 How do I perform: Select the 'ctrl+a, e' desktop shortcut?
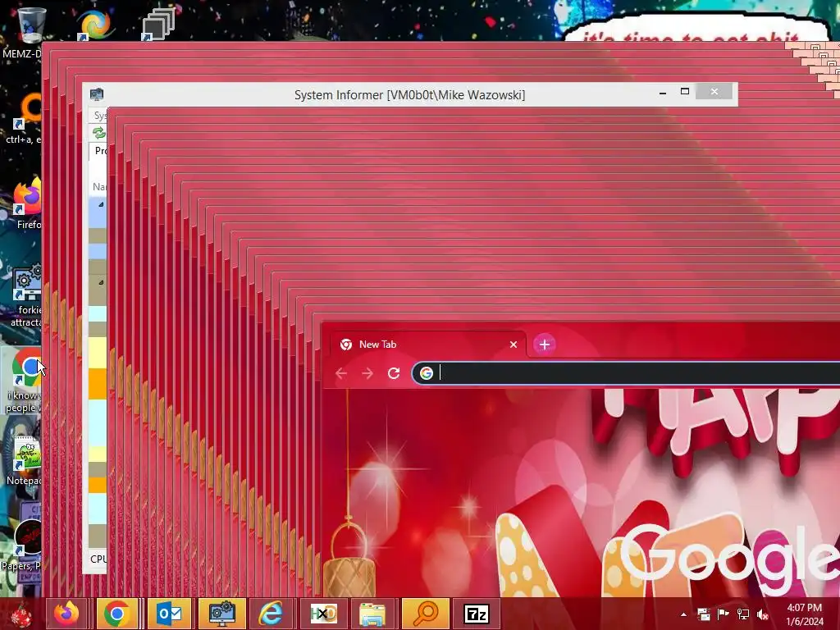tap(24, 119)
